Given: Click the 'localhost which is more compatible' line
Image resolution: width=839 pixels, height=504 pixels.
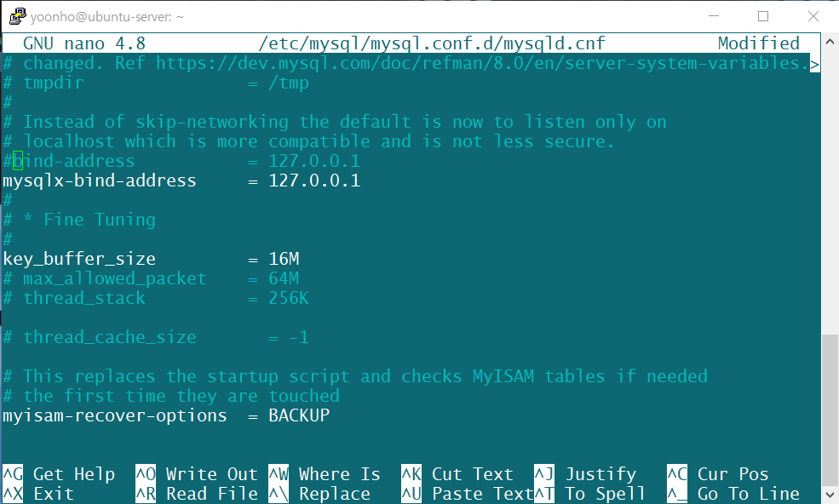Looking at the screenshot, I should tap(308, 142).
